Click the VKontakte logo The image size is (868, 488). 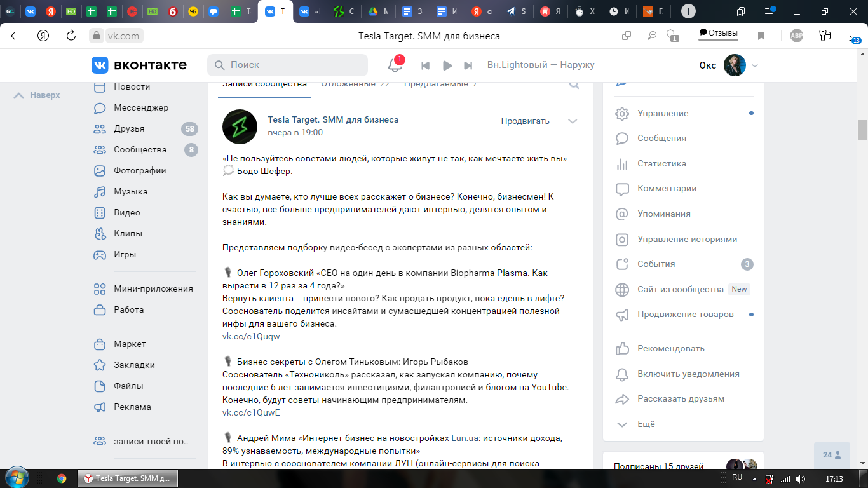(139, 65)
